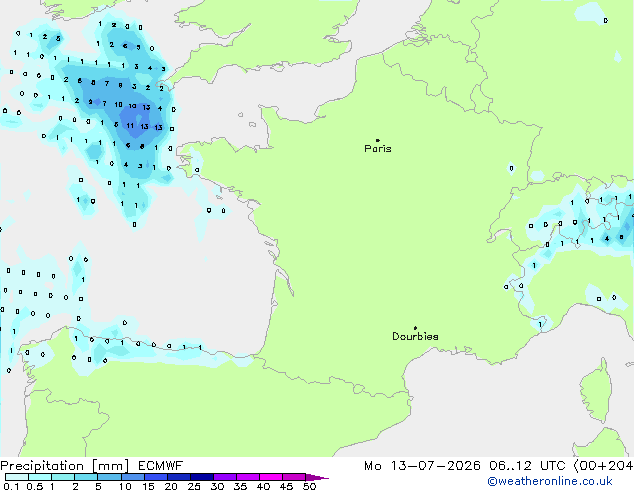This screenshot has width=634, height=490.
Task: Click the 0.5–1 mm legend color box
Action: (40, 477)
